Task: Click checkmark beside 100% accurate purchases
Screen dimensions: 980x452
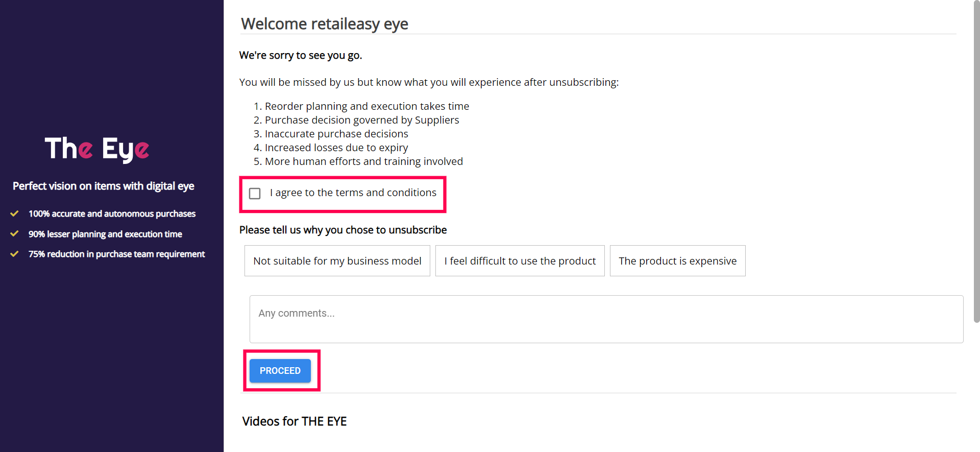Action: point(15,213)
